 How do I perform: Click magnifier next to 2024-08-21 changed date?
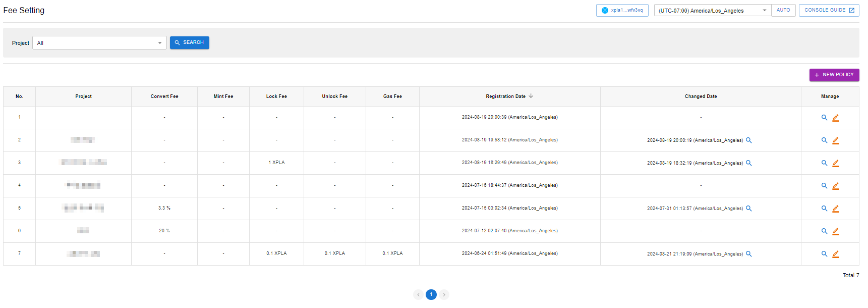(x=749, y=254)
